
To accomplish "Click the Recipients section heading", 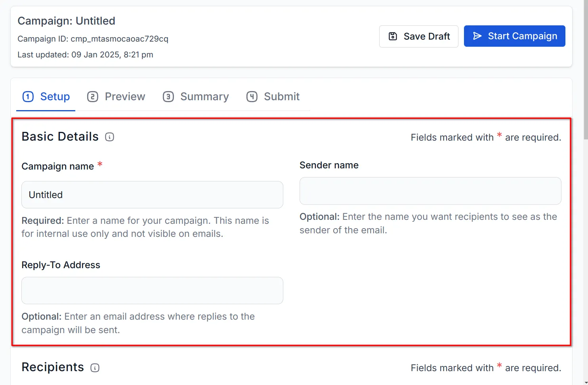I will pos(53,368).
